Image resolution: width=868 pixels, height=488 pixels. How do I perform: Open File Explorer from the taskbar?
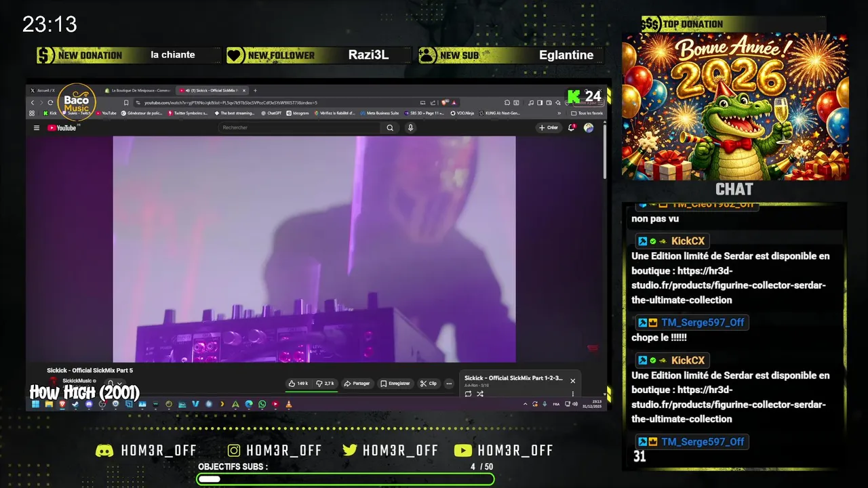click(x=49, y=404)
